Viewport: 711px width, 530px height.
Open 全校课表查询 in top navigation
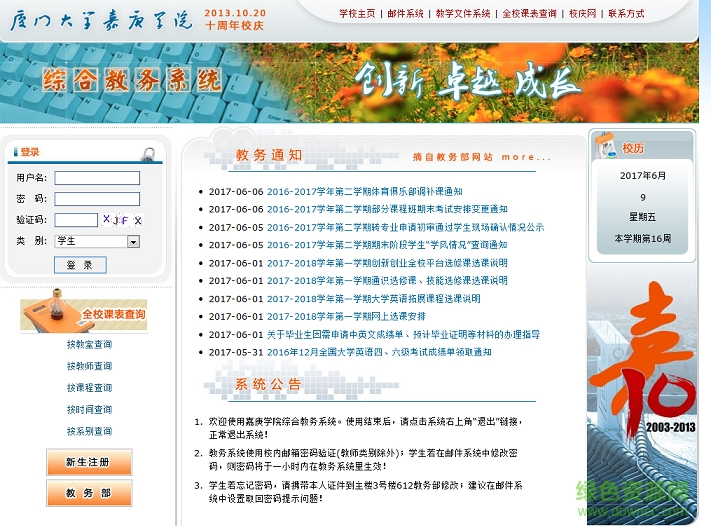(x=530, y=14)
